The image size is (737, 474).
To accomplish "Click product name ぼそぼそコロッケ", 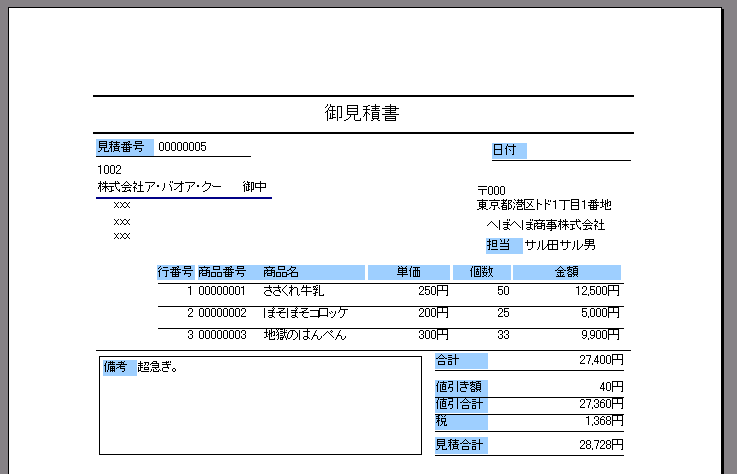I will click(306, 313).
